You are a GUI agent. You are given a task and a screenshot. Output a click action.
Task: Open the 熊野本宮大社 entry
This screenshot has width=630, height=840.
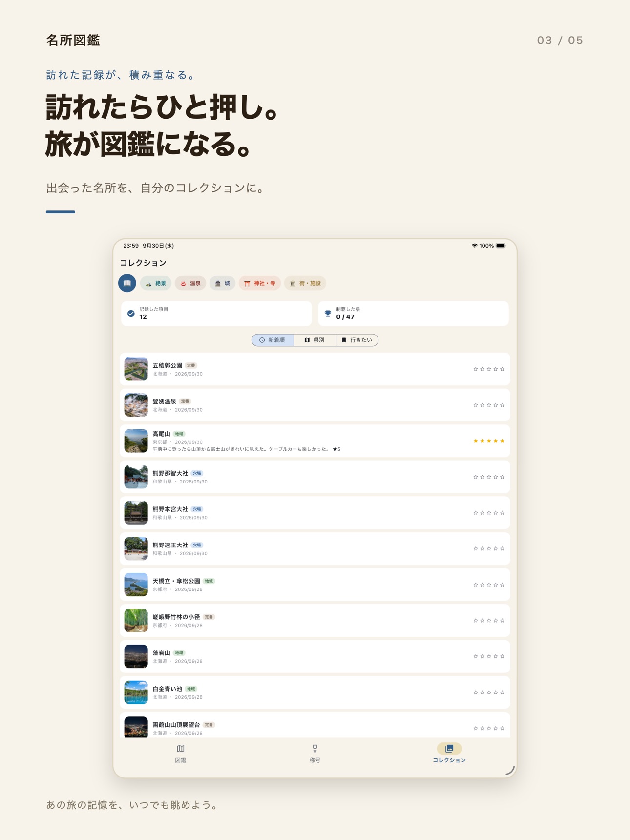[315, 513]
